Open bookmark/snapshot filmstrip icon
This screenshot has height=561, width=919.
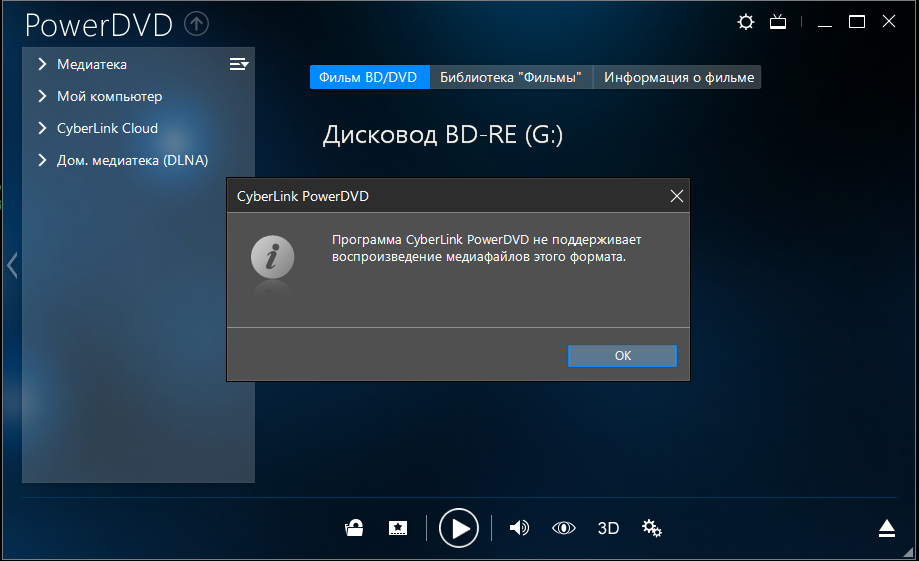pyautogui.click(x=398, y=528)
